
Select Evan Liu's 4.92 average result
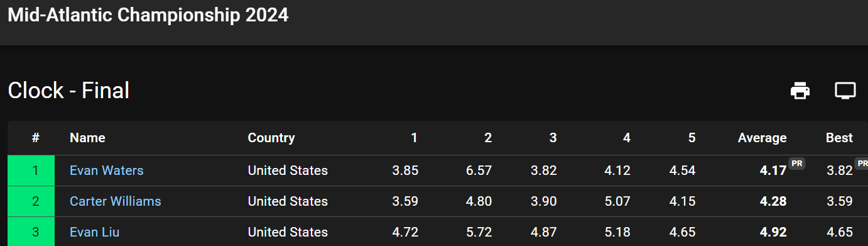click(x=773, y=232)
